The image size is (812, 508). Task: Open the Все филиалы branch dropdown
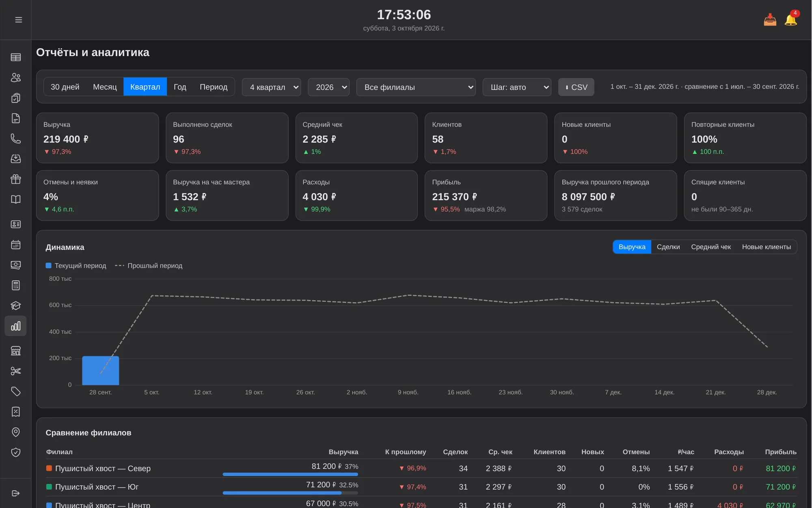tap(416, 87)
